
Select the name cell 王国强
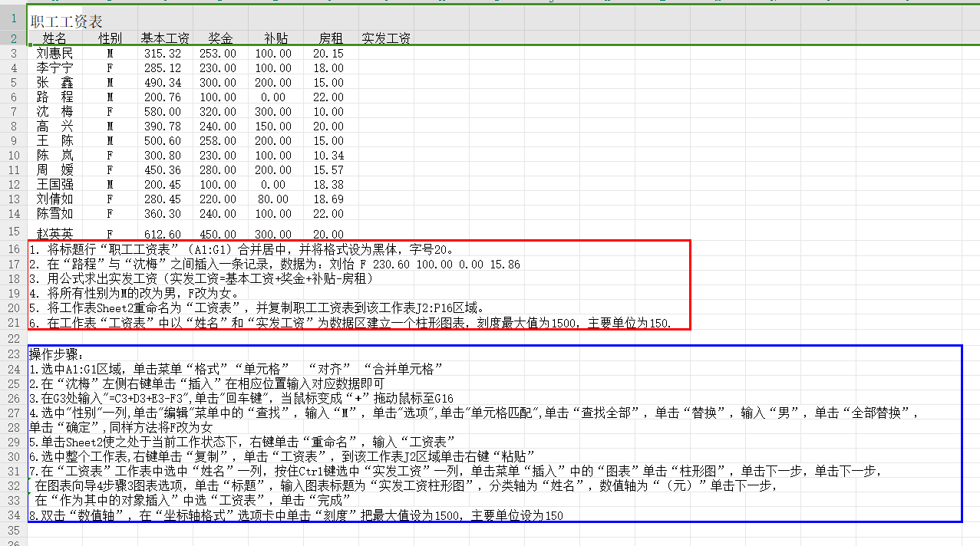[x=54, y=185]
